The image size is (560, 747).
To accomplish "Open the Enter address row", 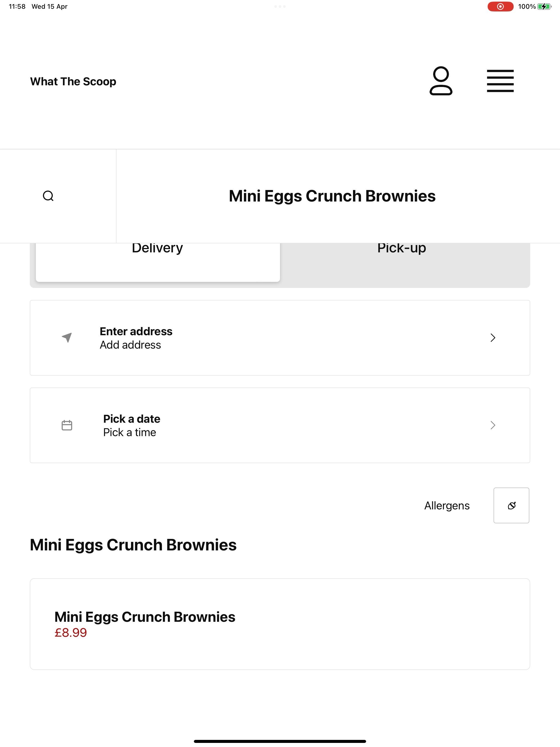I will click(280, 338).
